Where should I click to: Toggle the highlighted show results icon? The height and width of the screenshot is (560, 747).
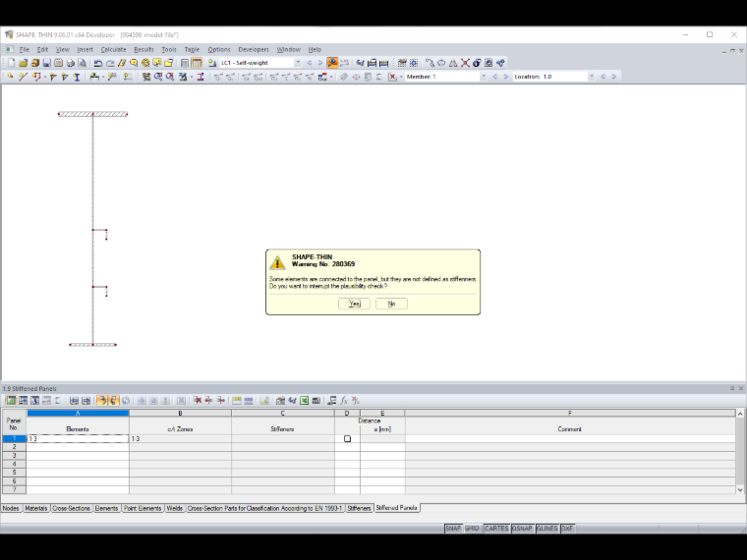tap(332, 63)
